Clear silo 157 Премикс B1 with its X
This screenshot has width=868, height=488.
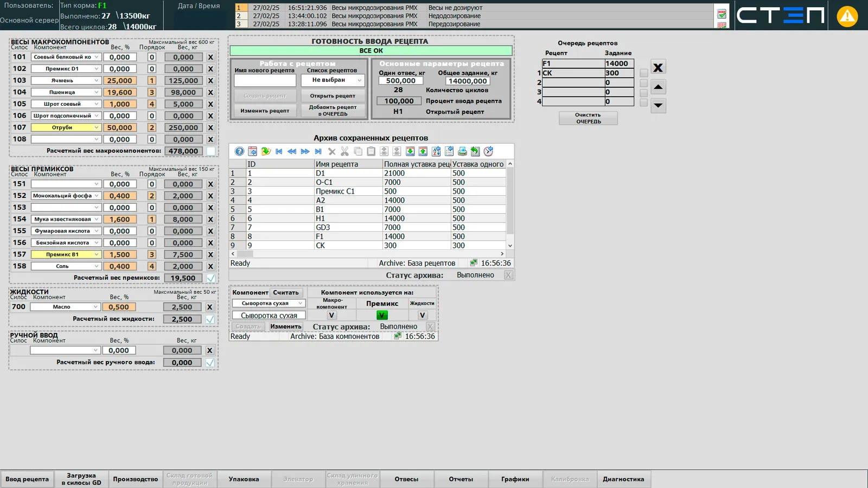click(210, 254)
